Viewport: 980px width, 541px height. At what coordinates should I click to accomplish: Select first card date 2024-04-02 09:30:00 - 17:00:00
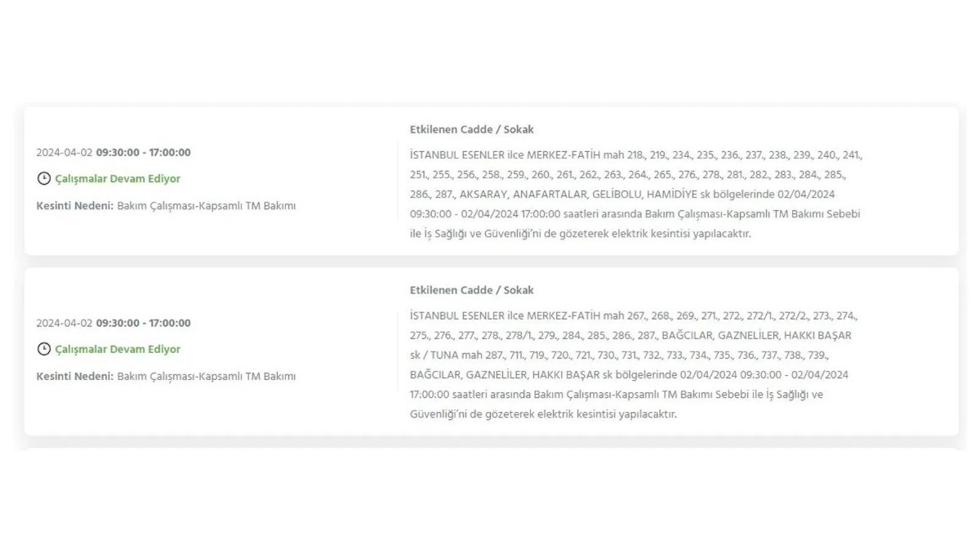[x=114, y=153]
